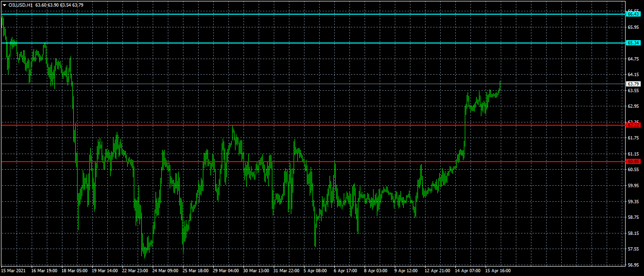Select the red 60.85 price level label
The width and height of the screenshot is (644, 276).
coord(633,162)
